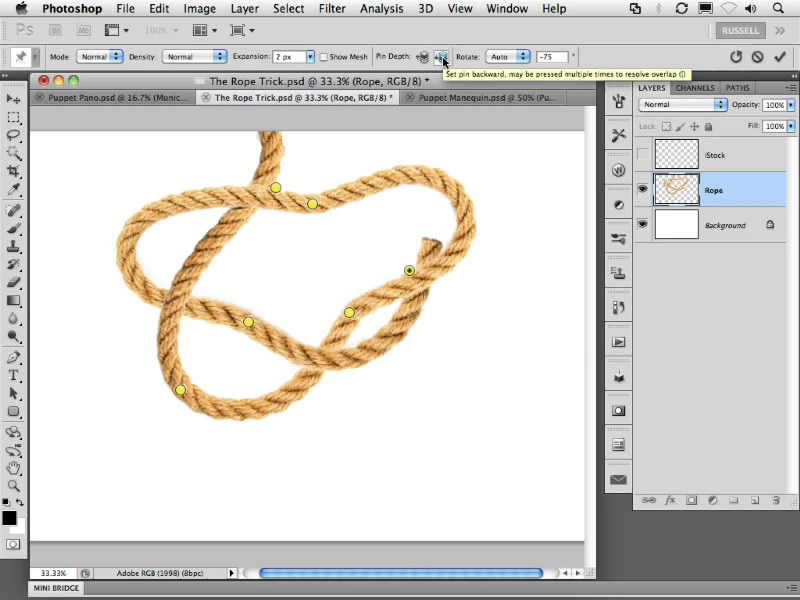Image resolution: width=800 pixels, height=600 pixels.
Task: Open the Density dropdown
Action: coord(194,57)
